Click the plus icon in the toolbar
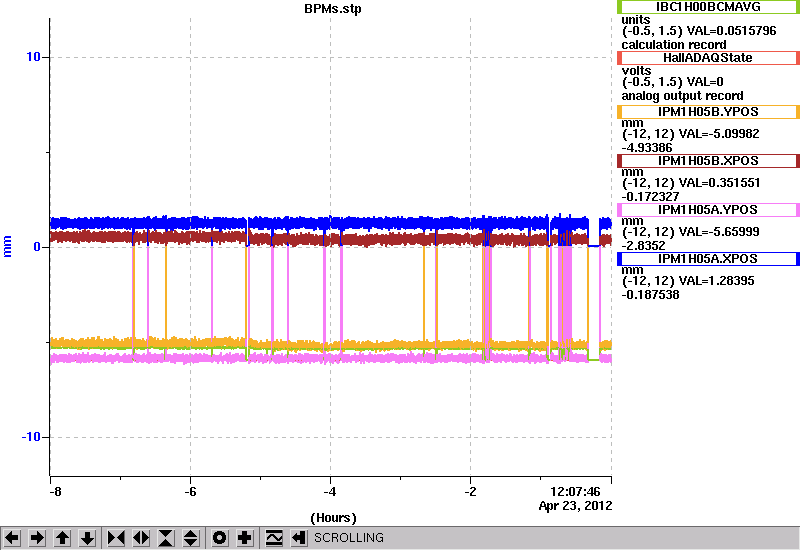Image resolution: width=800 pixels, height=550 pixels. 245,538
